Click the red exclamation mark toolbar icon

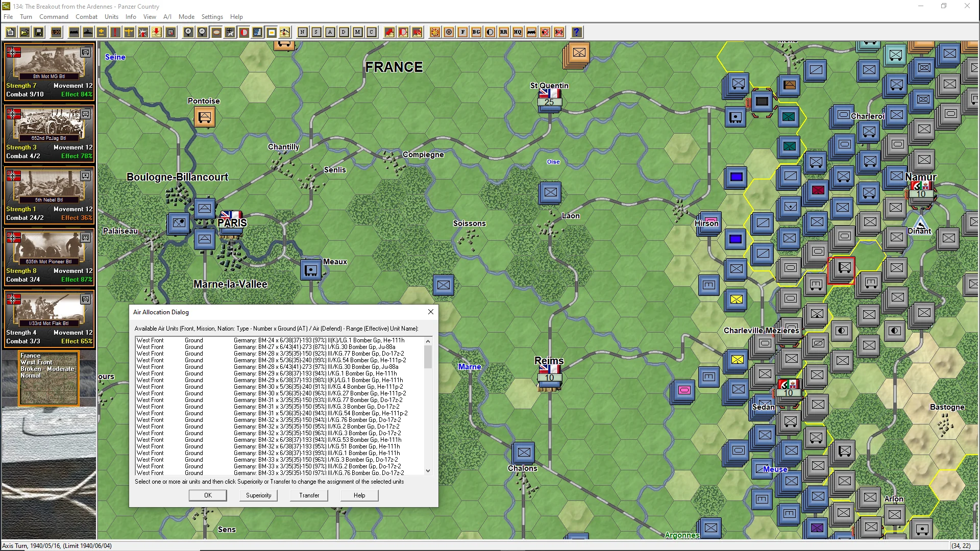tap(115, 32)
